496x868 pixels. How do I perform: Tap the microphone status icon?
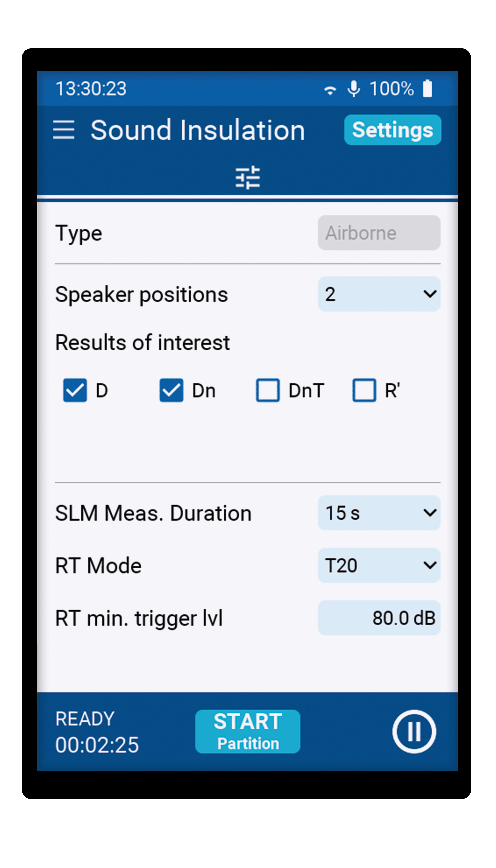pyautogui.click(x=354, y=89)
